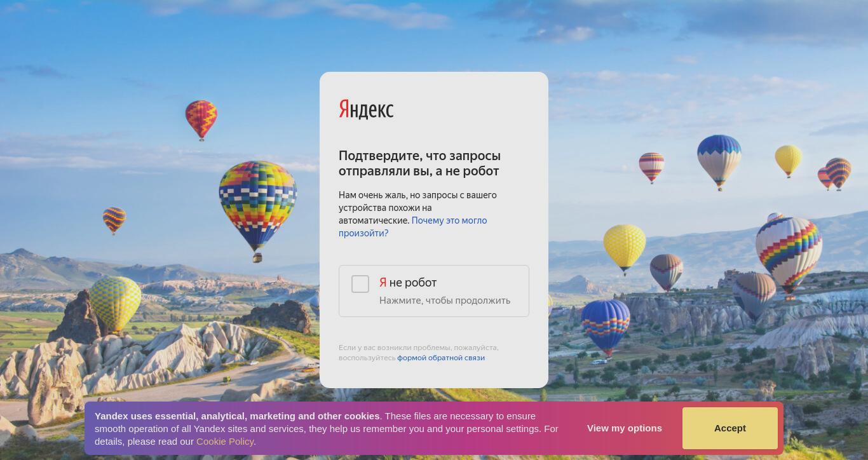Accept cookies with the Accept button
This screenshot has width=868, height=460.
pos(730,428)
